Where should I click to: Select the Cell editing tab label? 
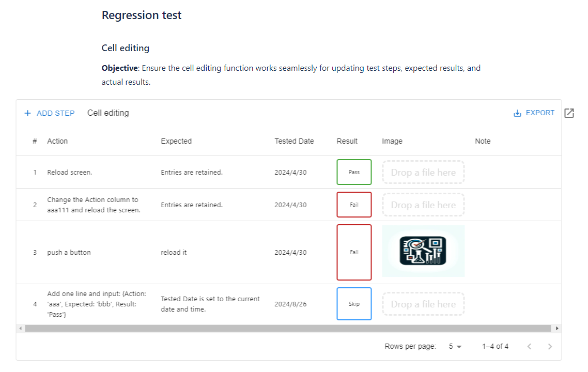coord(108,112)
